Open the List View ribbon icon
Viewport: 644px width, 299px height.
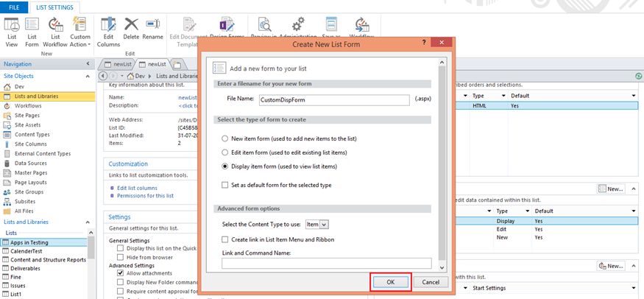12,32
